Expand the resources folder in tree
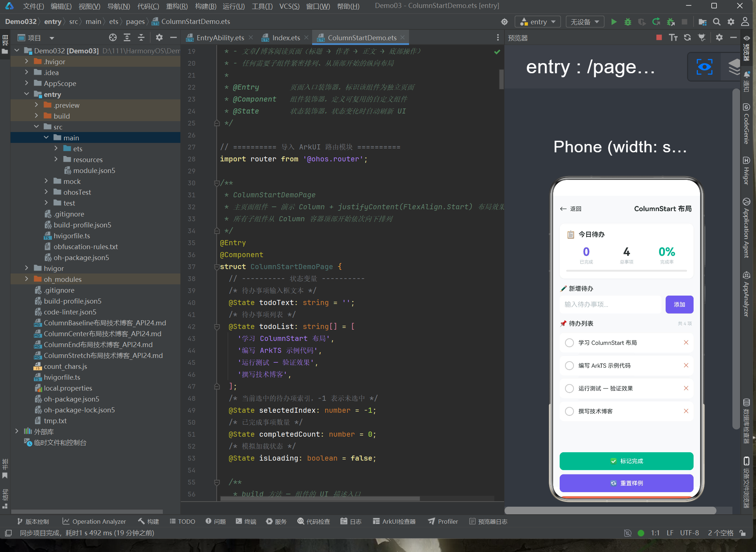The width and height of the screenshot is (756, 552). (56, 159)
